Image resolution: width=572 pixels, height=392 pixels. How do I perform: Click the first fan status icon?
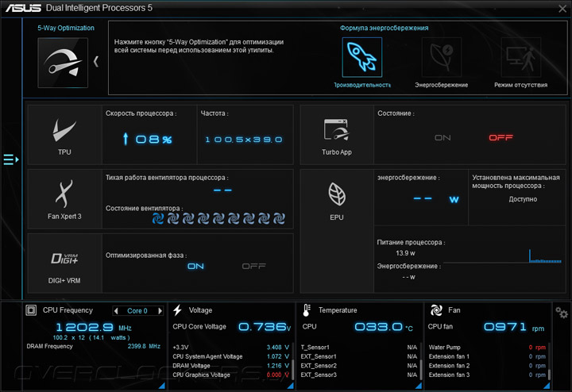[x=158, y=218]
